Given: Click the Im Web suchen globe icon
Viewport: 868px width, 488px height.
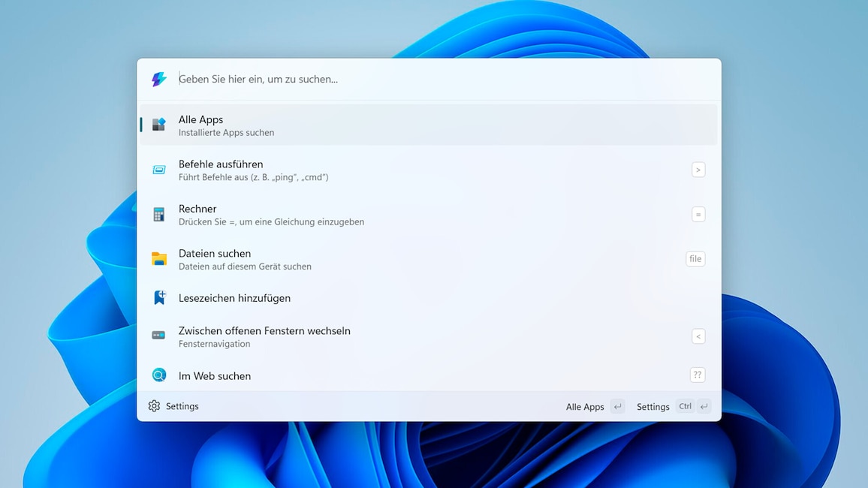Looking at the screenshot, I should pos(159,375).
